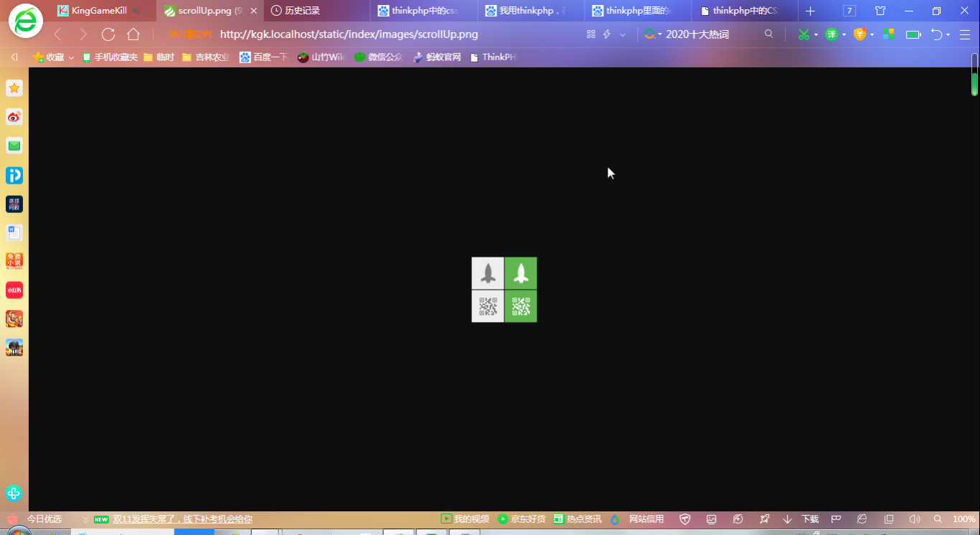Open the 蚂蚁官网 bookmark
This screenshot has height=535, width=980.
(x=437, y=57)
